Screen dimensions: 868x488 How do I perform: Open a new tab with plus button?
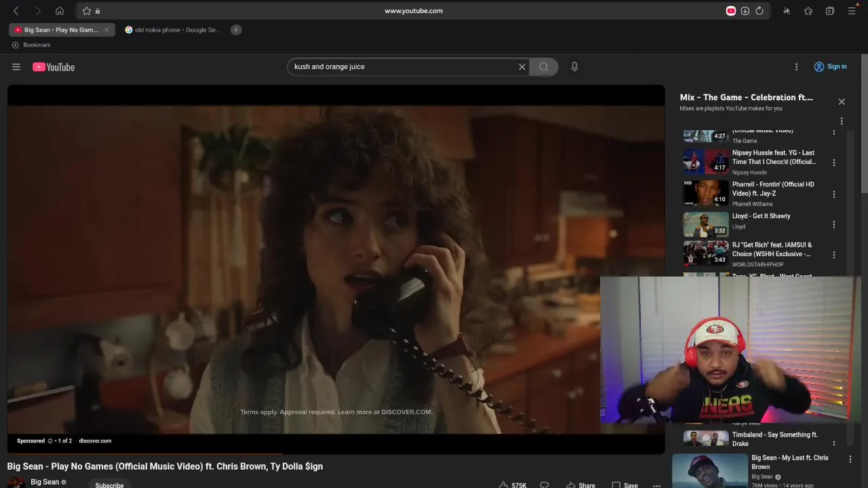point(236,30)
